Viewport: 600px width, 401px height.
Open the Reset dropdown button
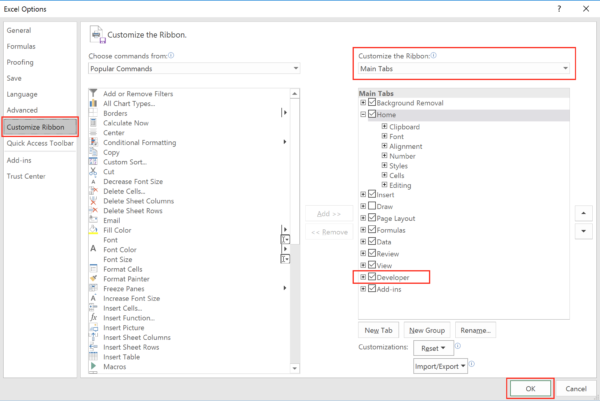coord(433,348)
